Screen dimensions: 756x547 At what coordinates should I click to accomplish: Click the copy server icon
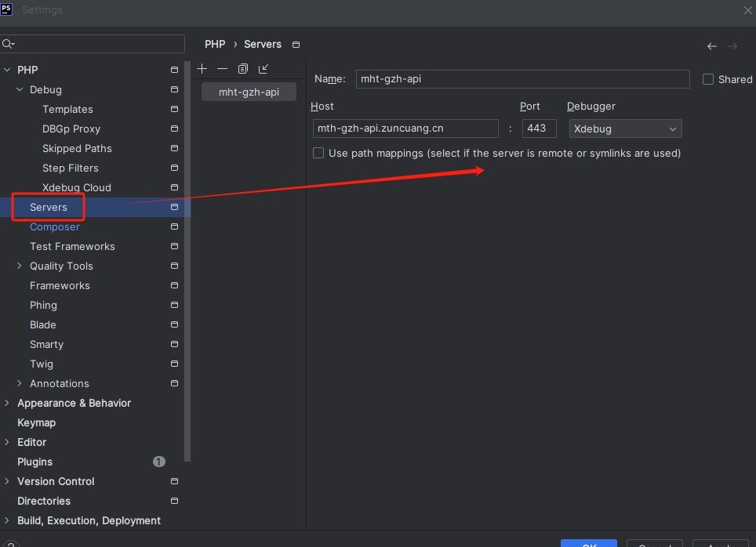tap(243, 69)
